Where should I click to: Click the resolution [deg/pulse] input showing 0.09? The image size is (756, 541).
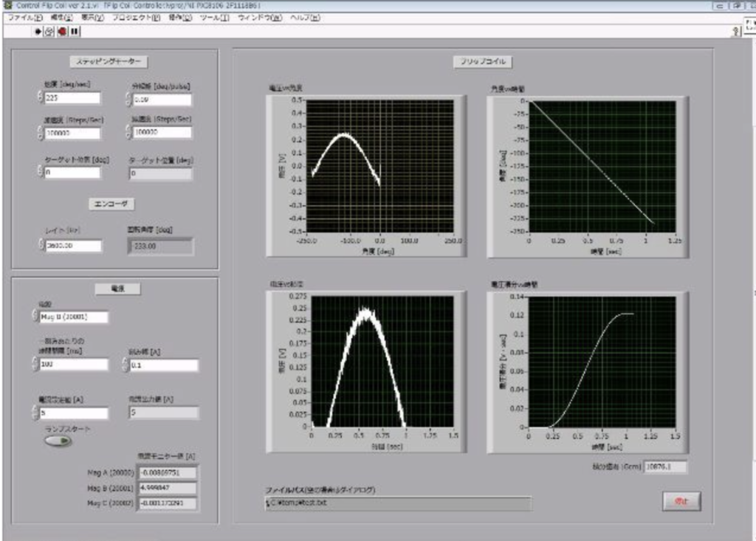click(162, 100)
